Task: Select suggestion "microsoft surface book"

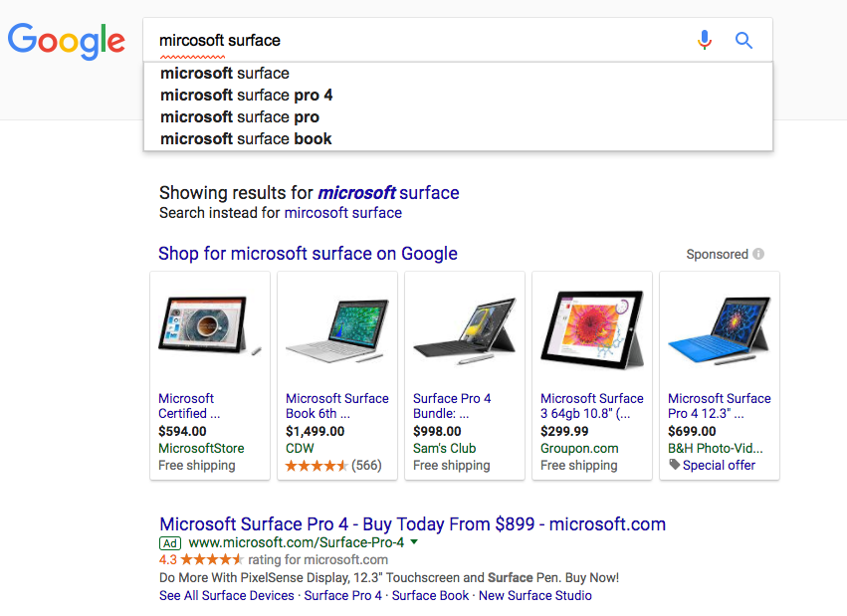Action: [x=458, y=138]
